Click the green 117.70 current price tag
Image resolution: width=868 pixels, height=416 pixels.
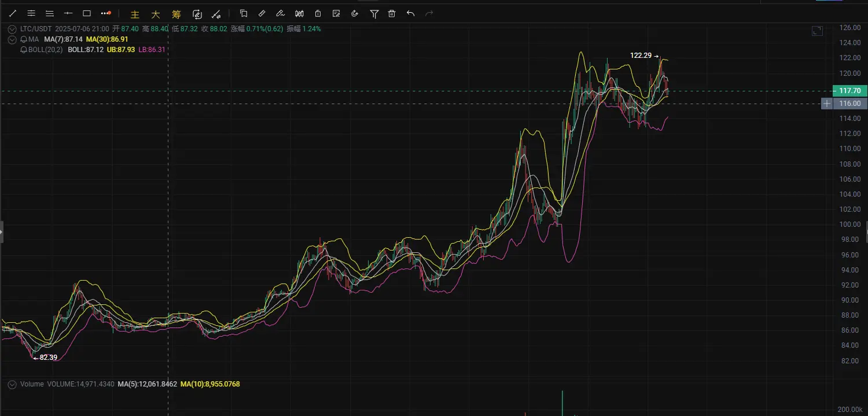click(849, 91)
